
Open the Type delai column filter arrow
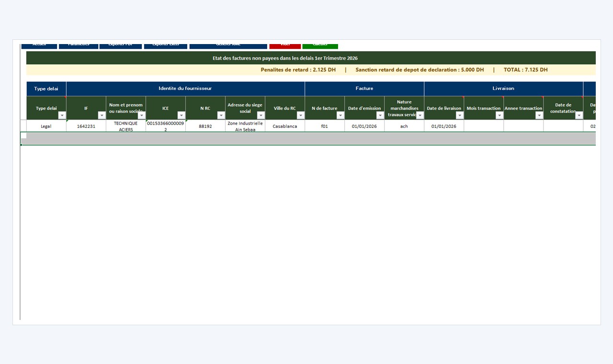62,115
